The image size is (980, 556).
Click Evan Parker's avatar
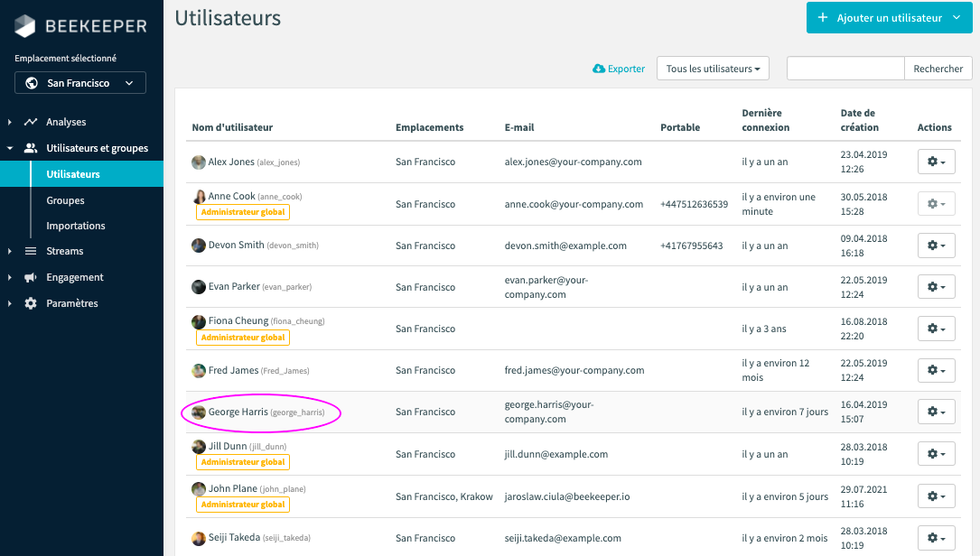point(199,287)
